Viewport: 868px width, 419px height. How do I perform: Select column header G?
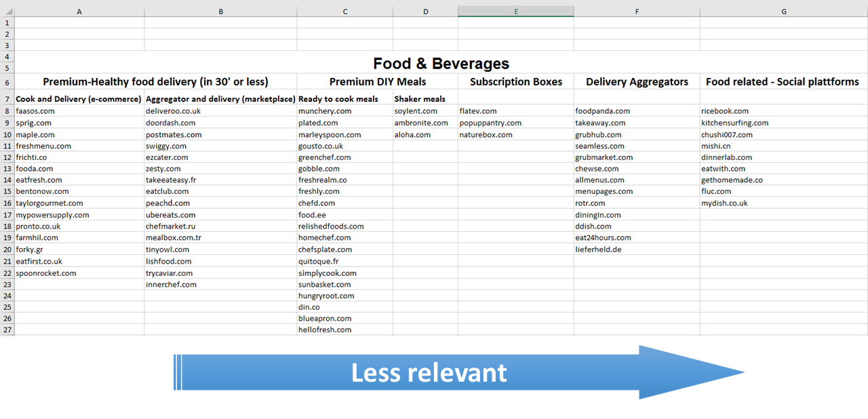tap(784, 12)
